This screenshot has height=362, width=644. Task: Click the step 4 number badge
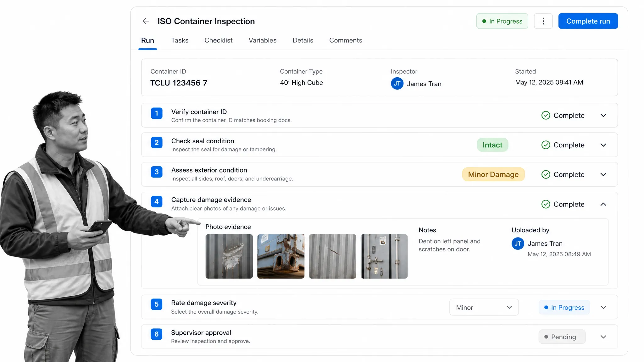click(x=157, y=201)
